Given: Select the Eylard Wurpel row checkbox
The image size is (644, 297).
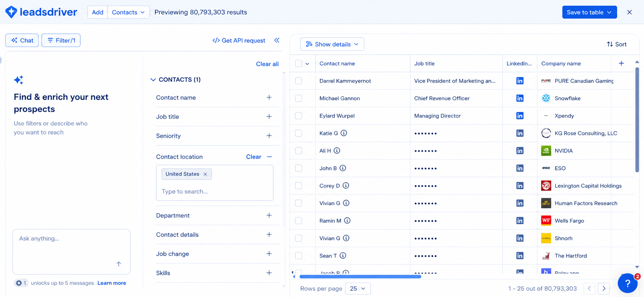Looking at the screenshot, I should pyautogui.click(x=298, y=116).
